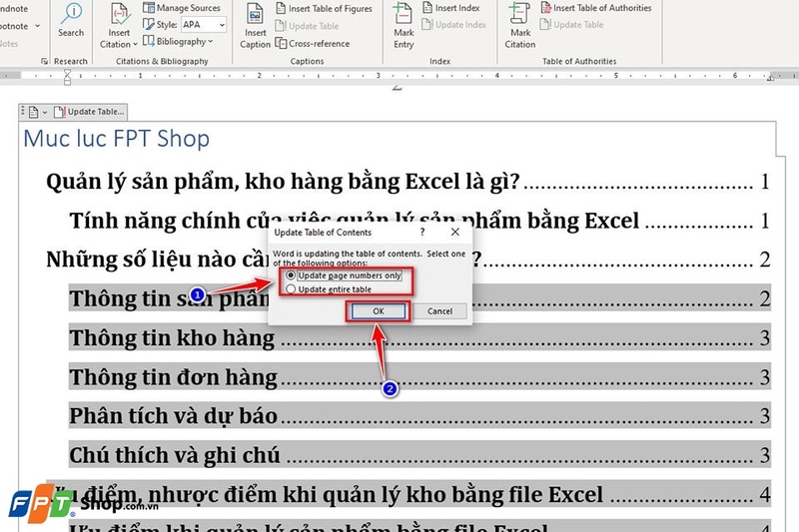This screenshot has height=532, width=799.
Task: Click the Mark Entry button
Action: [403, 26]
